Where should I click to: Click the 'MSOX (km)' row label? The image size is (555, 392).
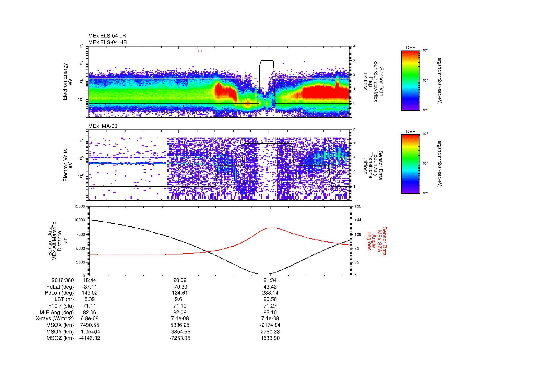click(x=60, y=325)
